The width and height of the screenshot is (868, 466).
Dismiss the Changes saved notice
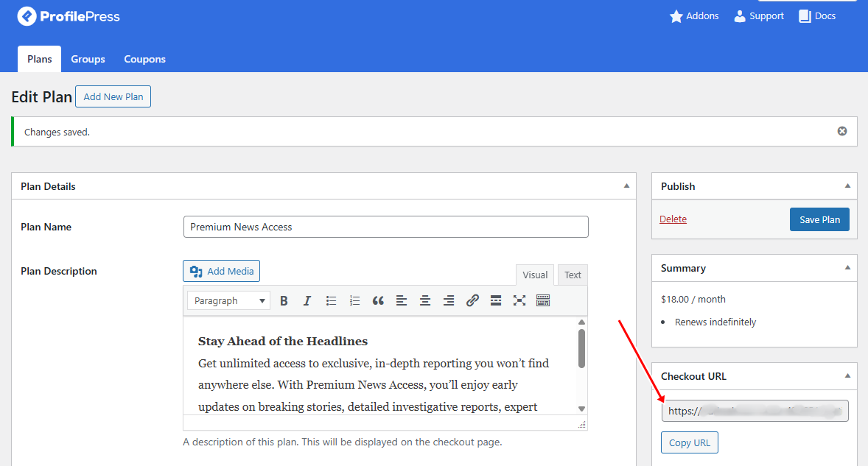[842, 131]
